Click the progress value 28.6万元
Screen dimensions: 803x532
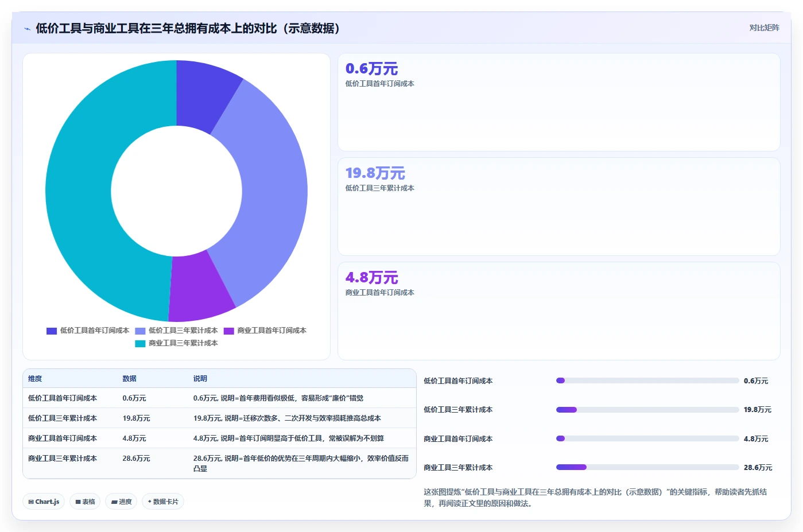(x=758, y=468)
